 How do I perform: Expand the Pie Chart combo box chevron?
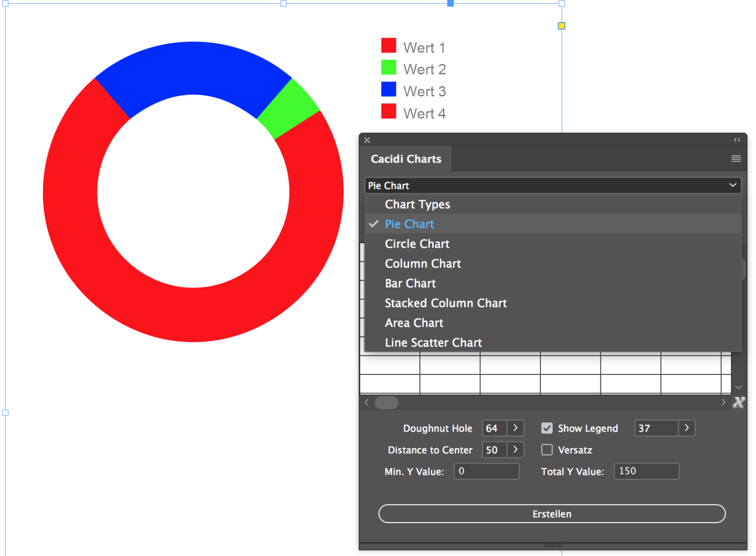tap(733, 185)
